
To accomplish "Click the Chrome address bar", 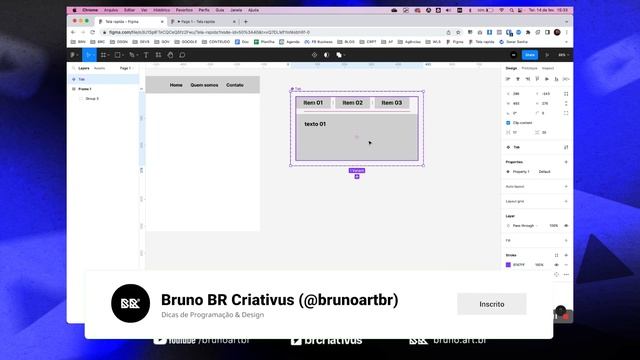I will [273, 32].
